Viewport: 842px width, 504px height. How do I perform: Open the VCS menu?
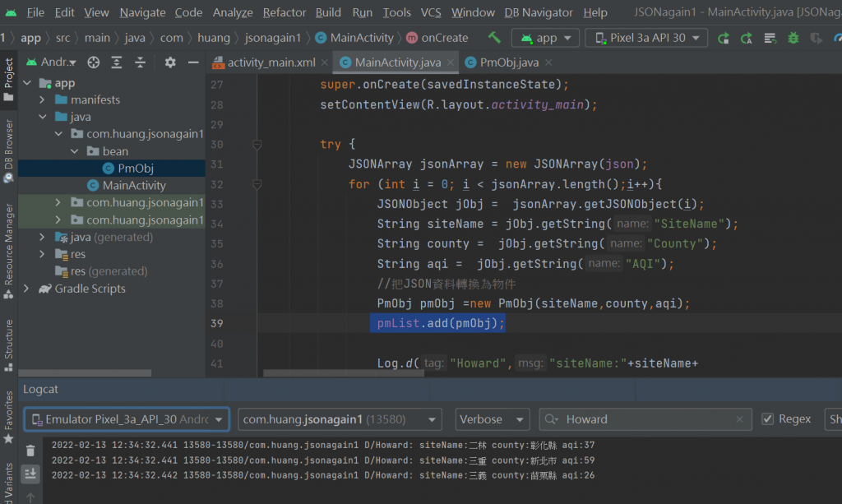point(431,12)
